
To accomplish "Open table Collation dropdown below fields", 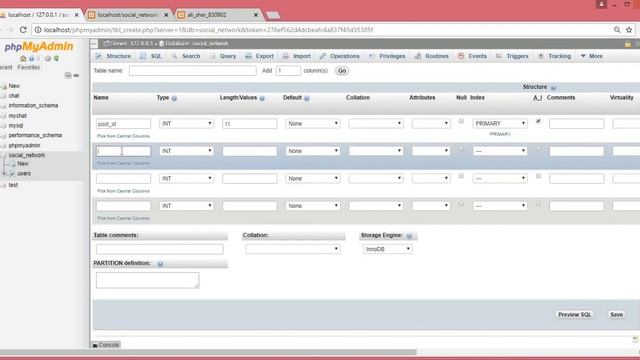I will click(x=293, y=249).
